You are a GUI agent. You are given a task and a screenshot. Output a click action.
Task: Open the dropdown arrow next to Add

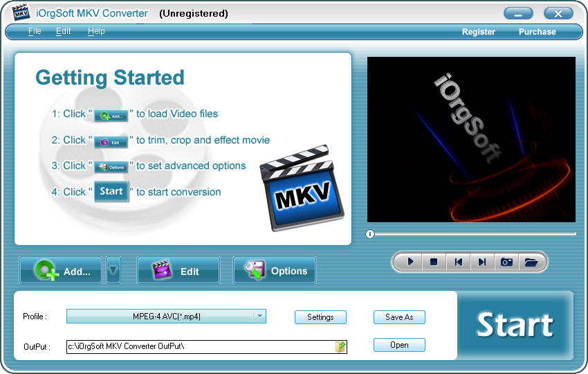point(113,270)
